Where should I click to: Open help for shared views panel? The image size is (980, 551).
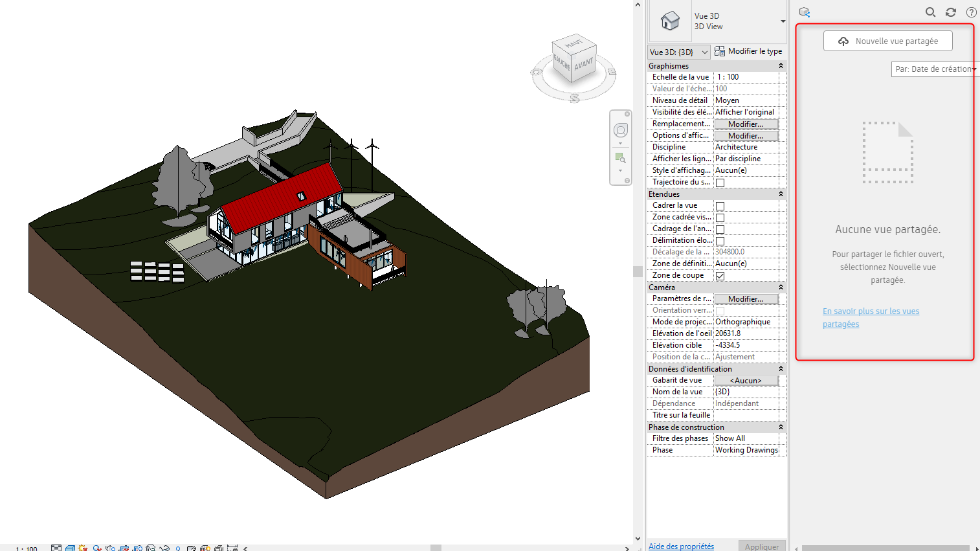(x=971, y=12)
